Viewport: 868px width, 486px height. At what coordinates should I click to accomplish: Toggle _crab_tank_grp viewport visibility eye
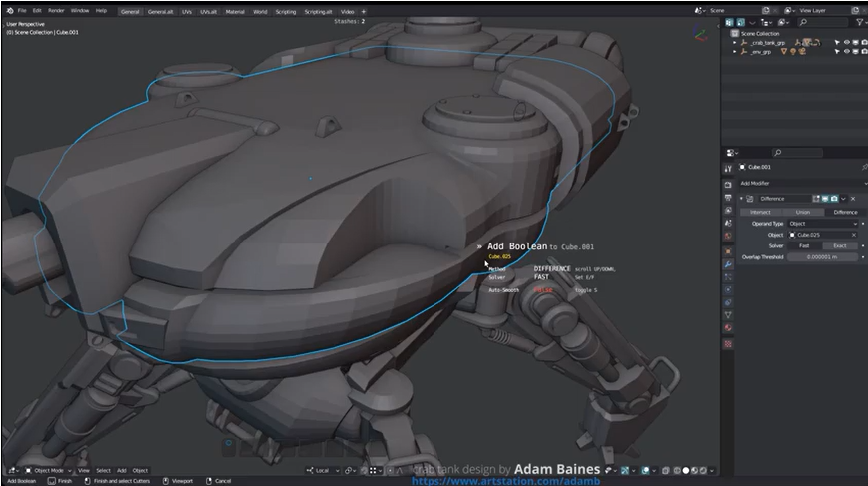pos(846,43)
